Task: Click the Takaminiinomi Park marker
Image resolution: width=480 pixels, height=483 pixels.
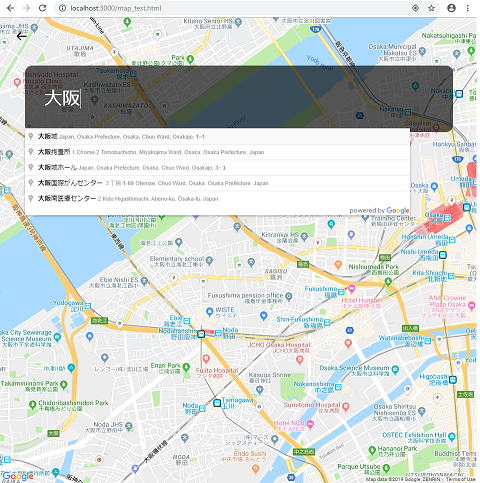Action: click(x=64, y=384)
